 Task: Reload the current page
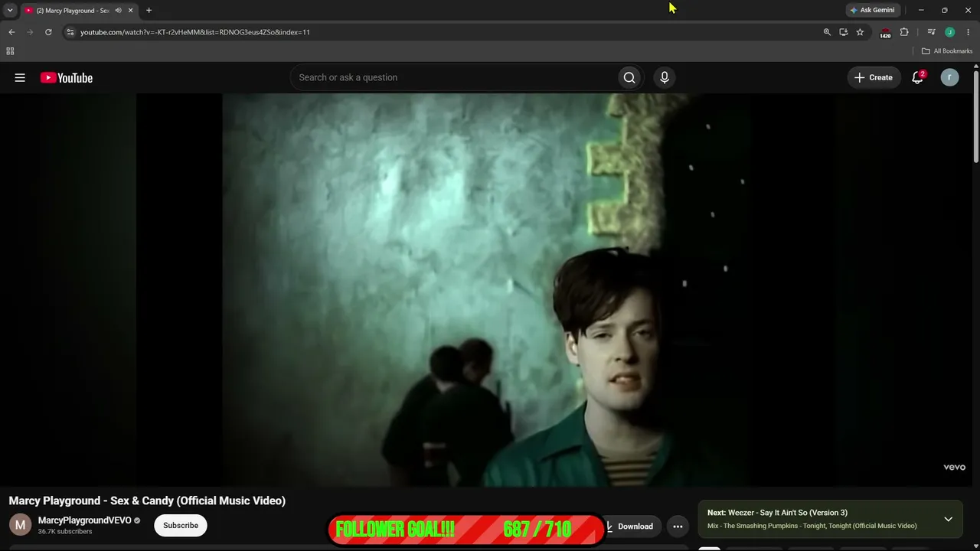[x=48, y=32]
